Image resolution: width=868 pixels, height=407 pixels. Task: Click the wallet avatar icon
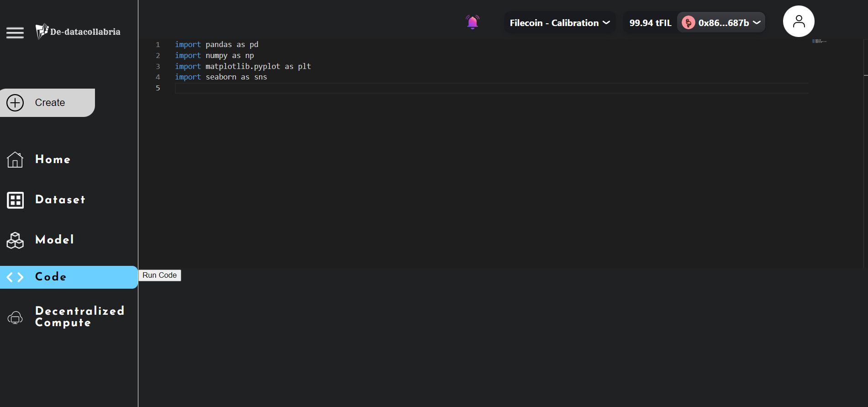688,22
